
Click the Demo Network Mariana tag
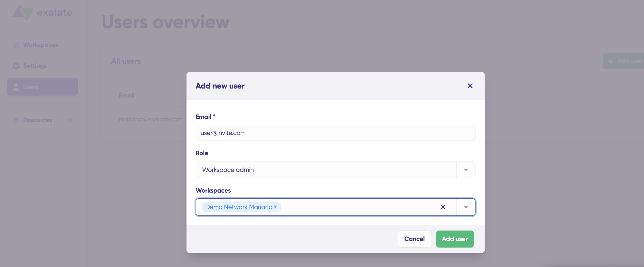click(238, 207)
